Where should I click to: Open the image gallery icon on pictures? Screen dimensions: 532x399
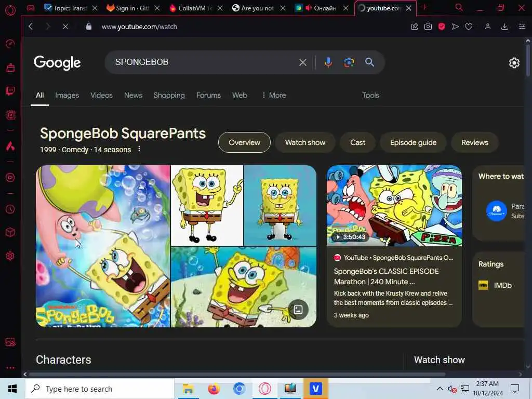coord(298,310)
